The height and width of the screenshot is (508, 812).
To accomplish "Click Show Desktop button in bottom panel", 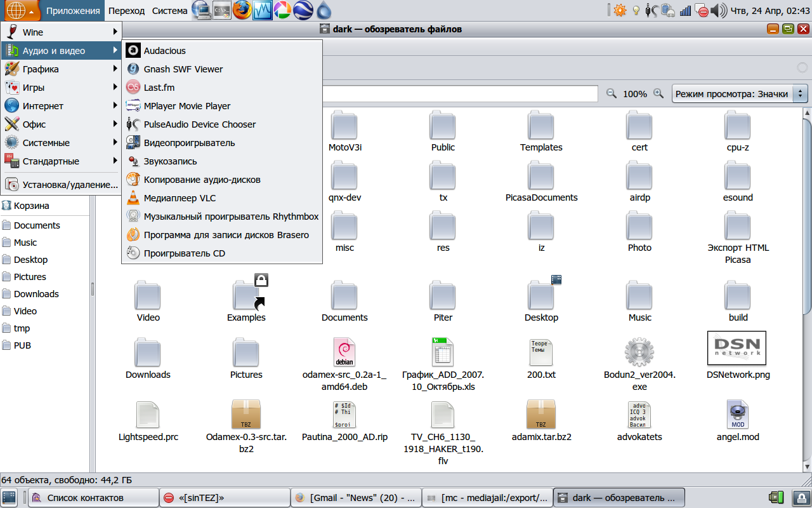I will (x=10, y=498).
